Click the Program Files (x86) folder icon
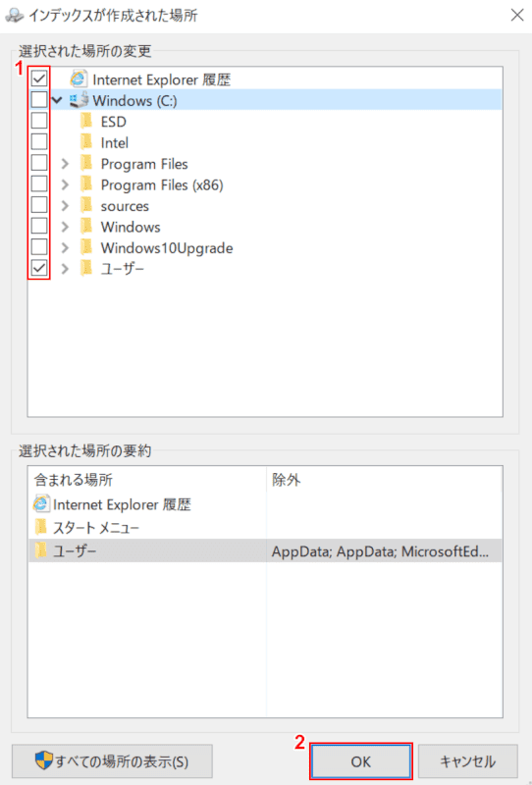 [87, 184]
